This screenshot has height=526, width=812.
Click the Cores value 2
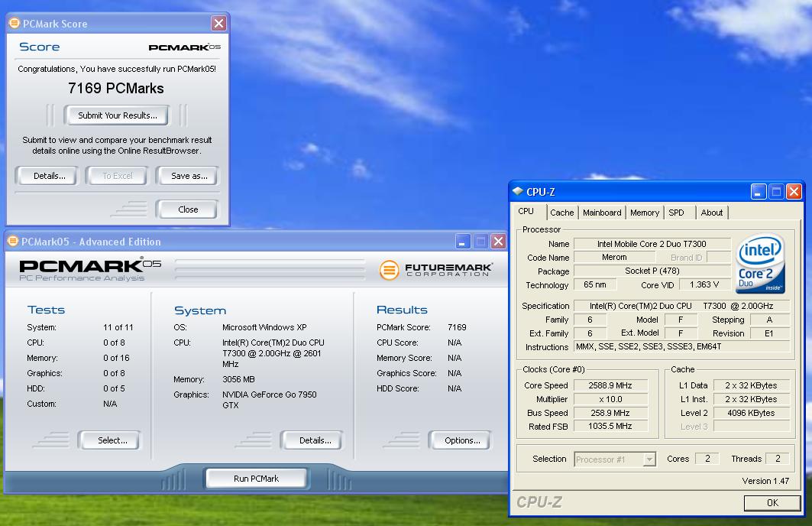tap(707, 459)
